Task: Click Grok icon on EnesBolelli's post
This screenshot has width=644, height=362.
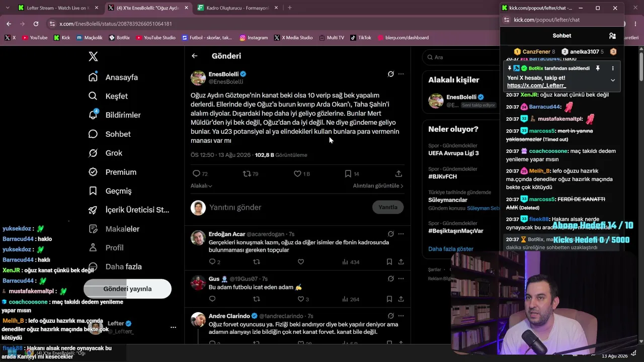Action: coord(390,74)
